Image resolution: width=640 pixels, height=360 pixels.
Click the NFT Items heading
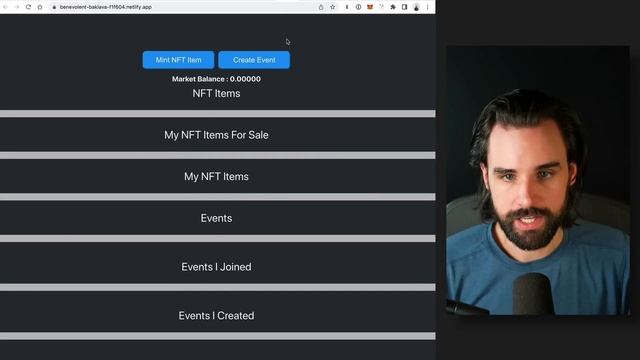(216, 93)
